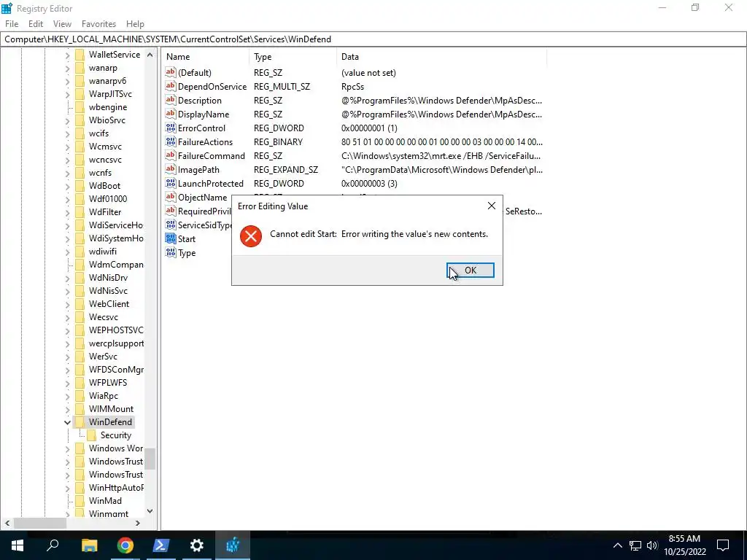747x560 pixels.
Task: Expand the wdiwifi key
Action: 67,252
